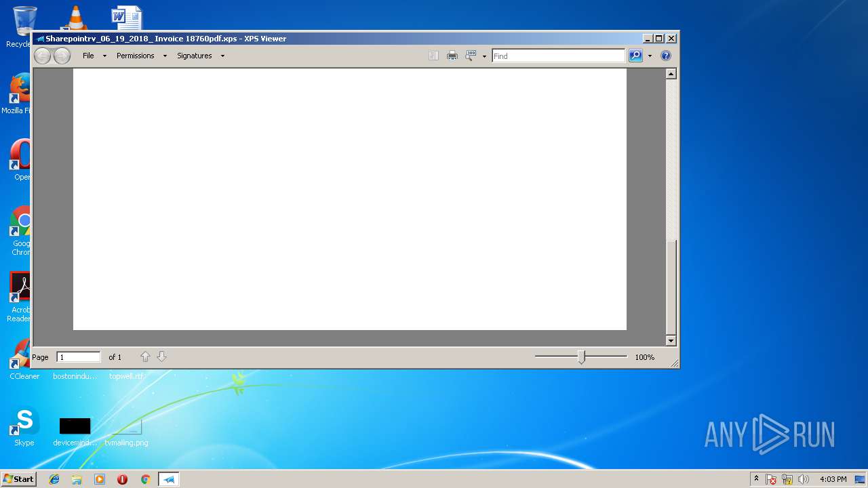
Task: Click the blue Search magnifier button
Action: pos(635,56)
